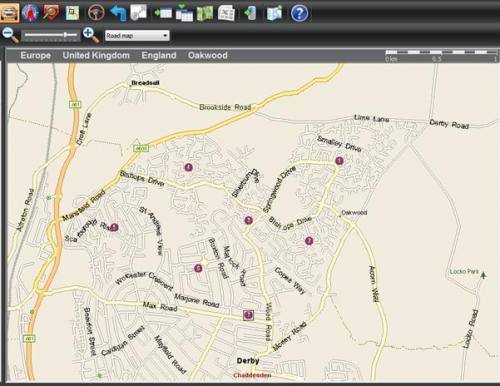
Task: Click the zoom level slider handle
Action: tap(66, 35)
